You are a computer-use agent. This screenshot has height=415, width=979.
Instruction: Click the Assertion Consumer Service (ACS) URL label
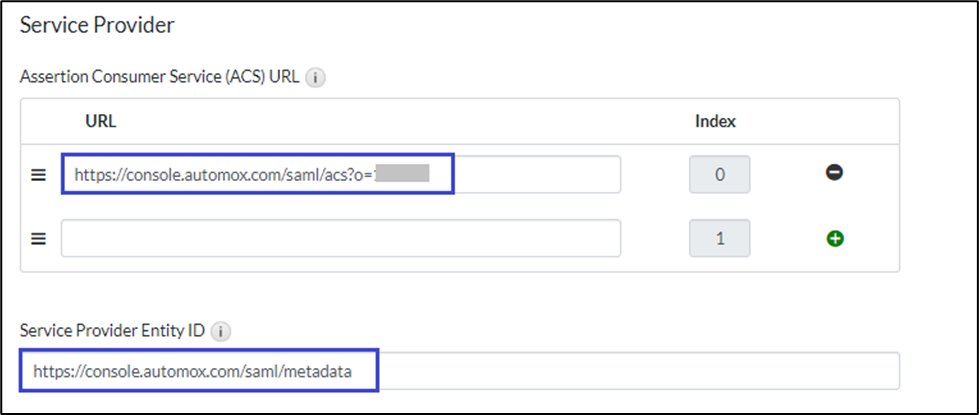point(160,76)
